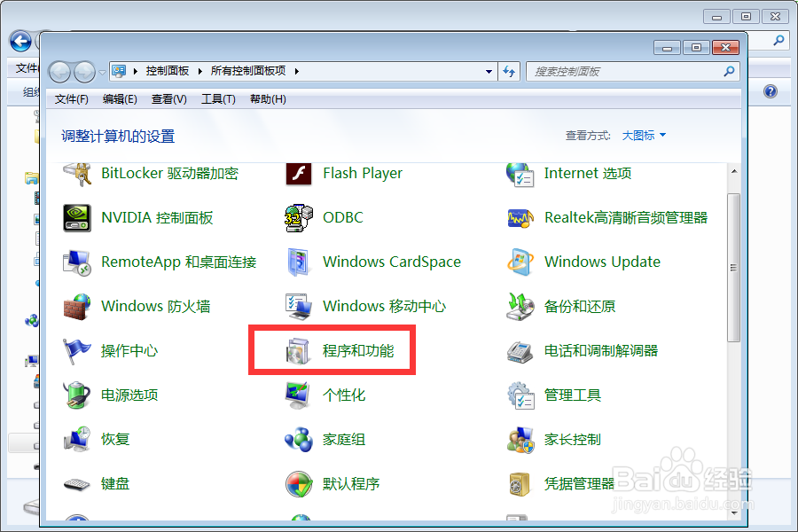798x532 pixels.
Task: Click 控制面板 breadcrumb in address bar
Action: pos(167,71)
